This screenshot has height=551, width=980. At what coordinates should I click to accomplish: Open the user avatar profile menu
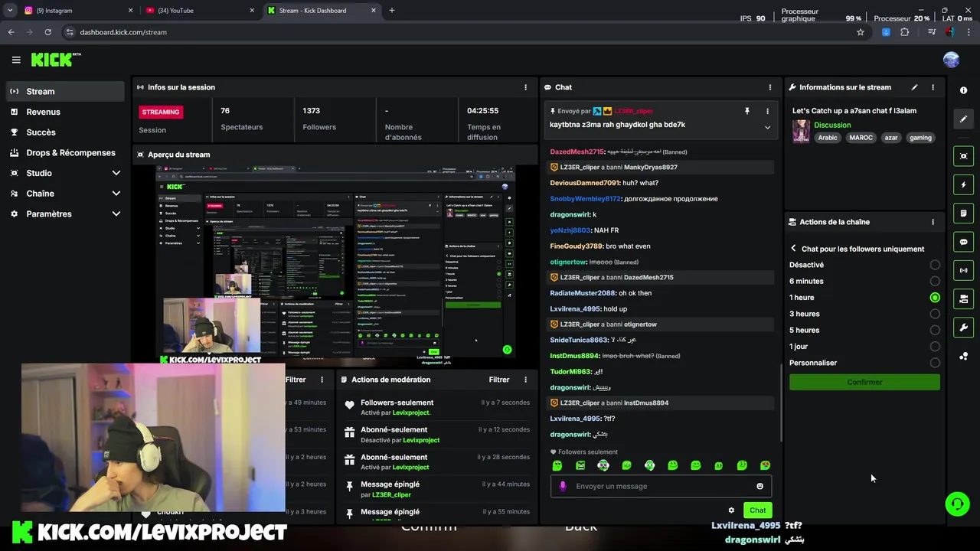click(952, 60)
